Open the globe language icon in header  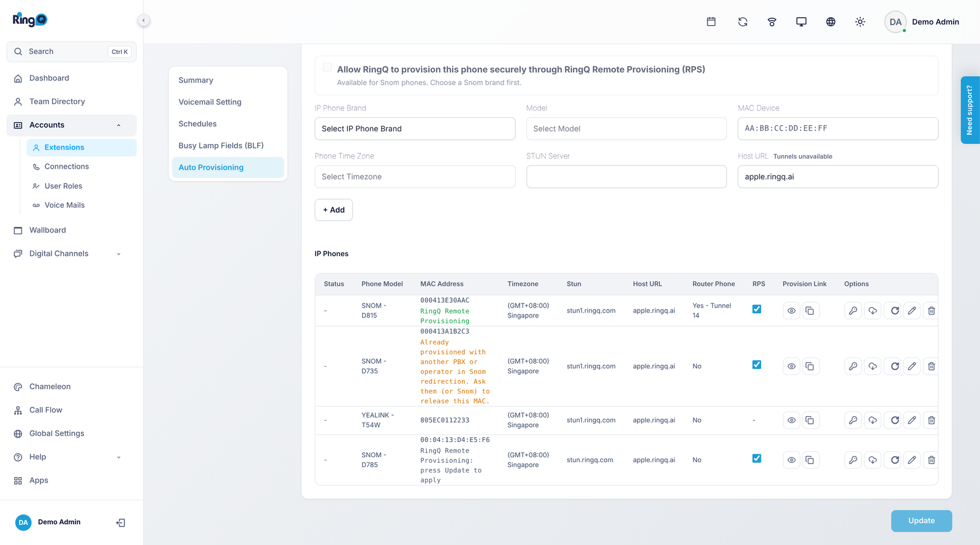tap(831, 22)
